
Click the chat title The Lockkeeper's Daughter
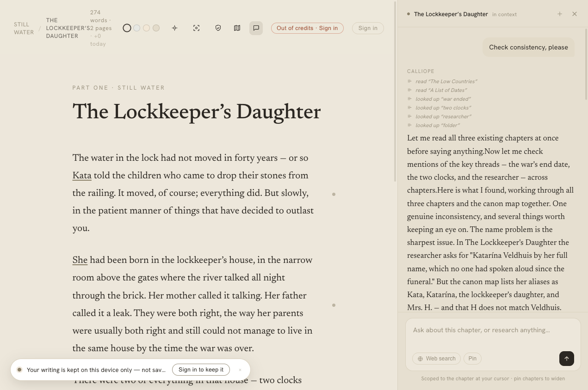(x=451, y=14)
